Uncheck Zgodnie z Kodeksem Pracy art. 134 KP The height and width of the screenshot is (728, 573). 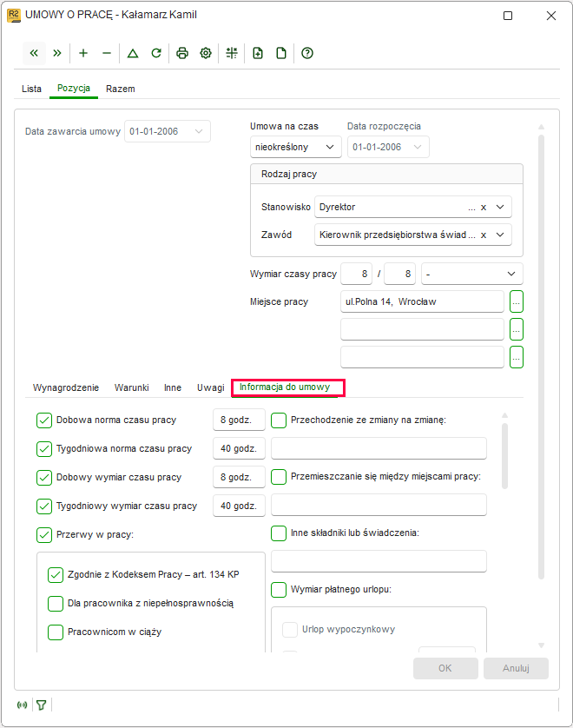coord(56,575)
